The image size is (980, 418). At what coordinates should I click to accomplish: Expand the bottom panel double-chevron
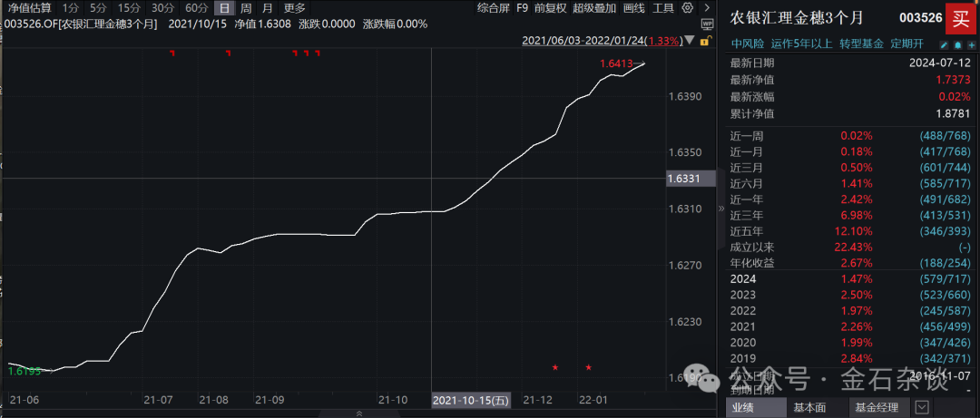(x=358, y=413)
